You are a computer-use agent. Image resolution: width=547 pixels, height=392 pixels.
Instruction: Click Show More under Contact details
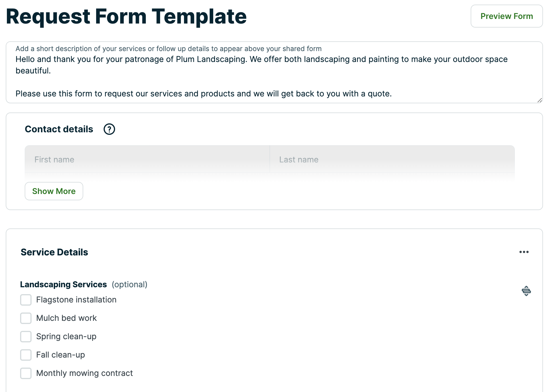click(x=54, y=191)
